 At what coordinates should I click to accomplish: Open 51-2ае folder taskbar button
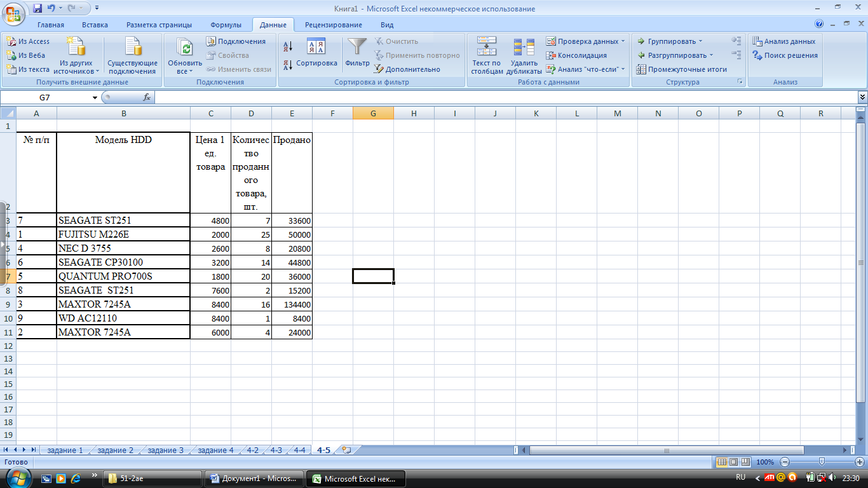pos(153,478)
